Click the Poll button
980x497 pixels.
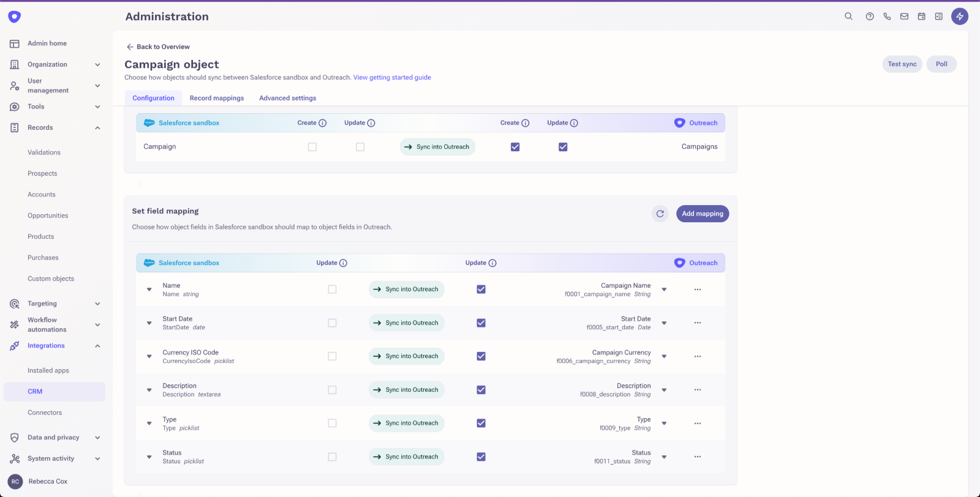pyautogui.click(x=941, y=64)
